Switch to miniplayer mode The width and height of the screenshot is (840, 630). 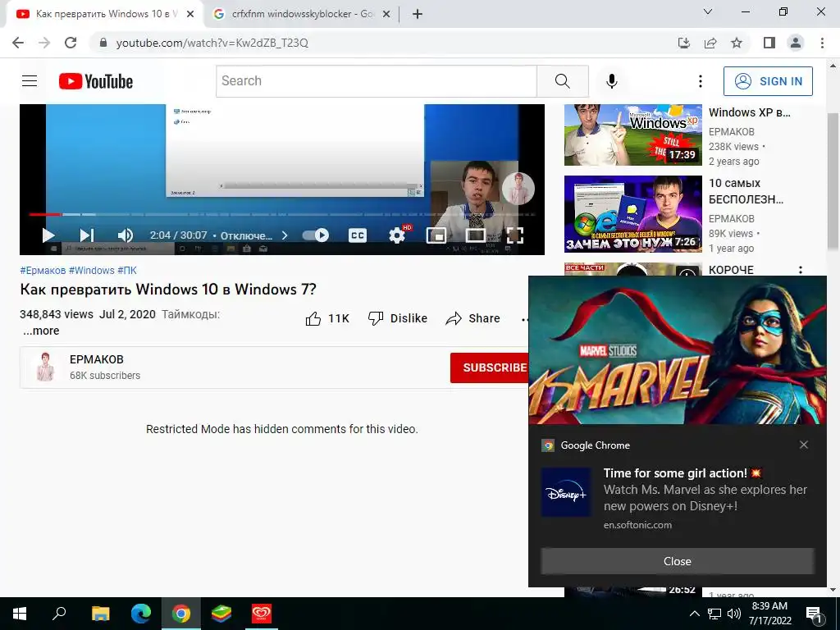click(436, 235)
